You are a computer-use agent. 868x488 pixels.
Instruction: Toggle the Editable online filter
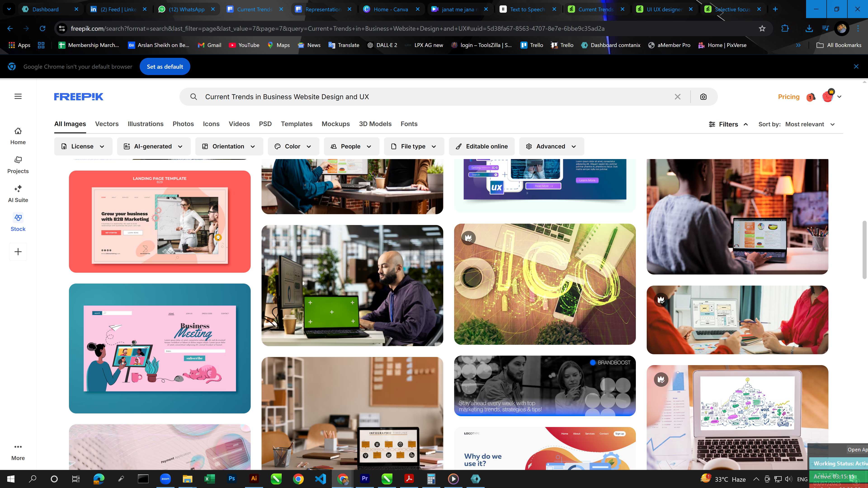[482, 146]
